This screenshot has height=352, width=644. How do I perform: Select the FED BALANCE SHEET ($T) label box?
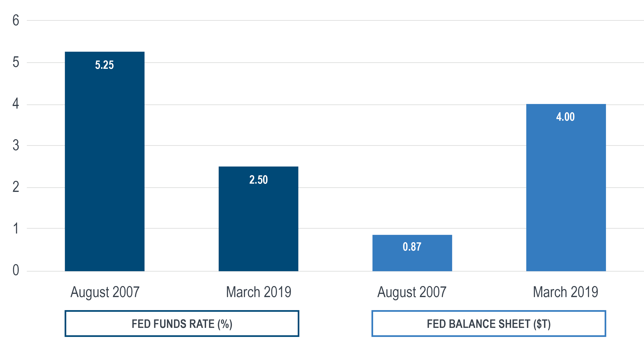tap(488, 323)
